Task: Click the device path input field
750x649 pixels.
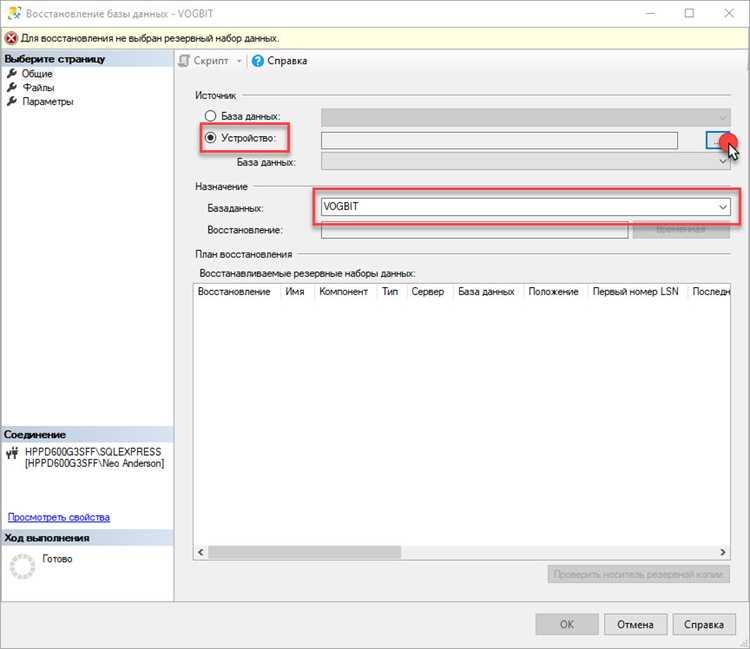Action: [x=499, y=141]
